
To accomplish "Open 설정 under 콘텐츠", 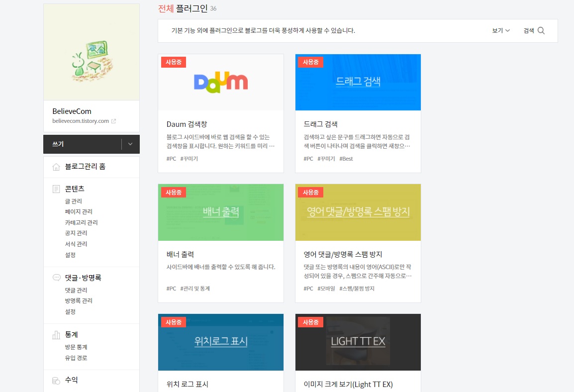I will (70, 255).
